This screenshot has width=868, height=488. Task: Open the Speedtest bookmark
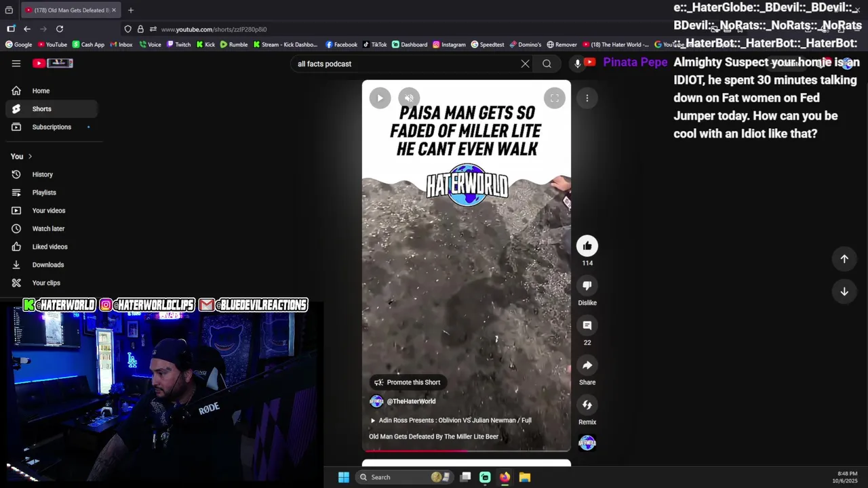(488, 45)
